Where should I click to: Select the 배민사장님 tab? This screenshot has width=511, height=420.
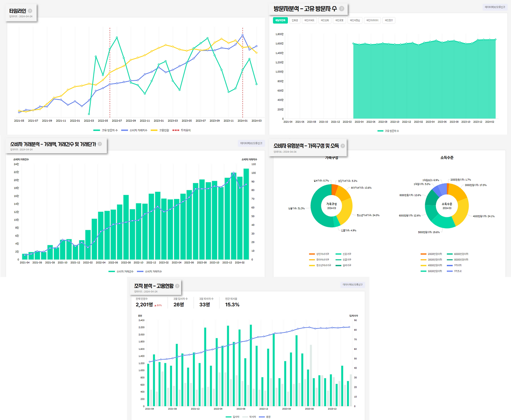coord(355,20)
